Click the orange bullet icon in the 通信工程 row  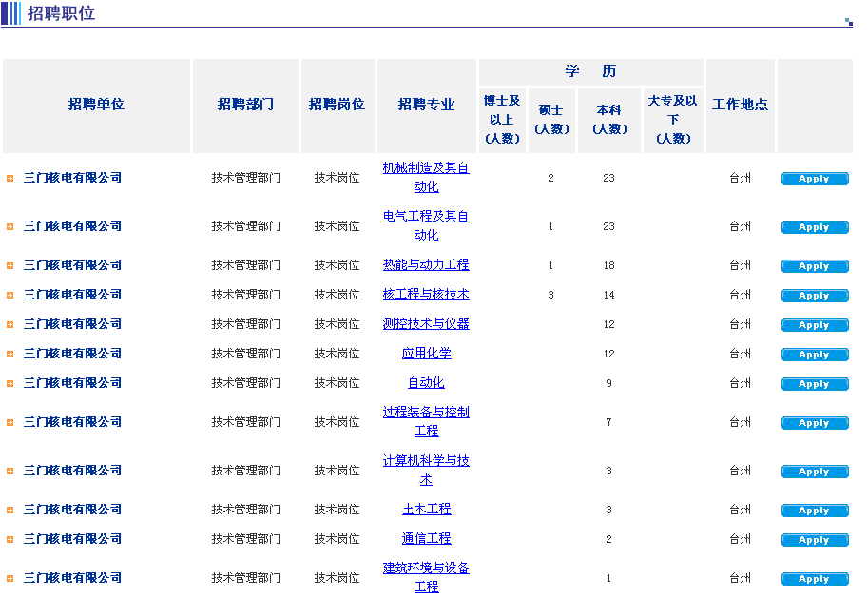10,539
